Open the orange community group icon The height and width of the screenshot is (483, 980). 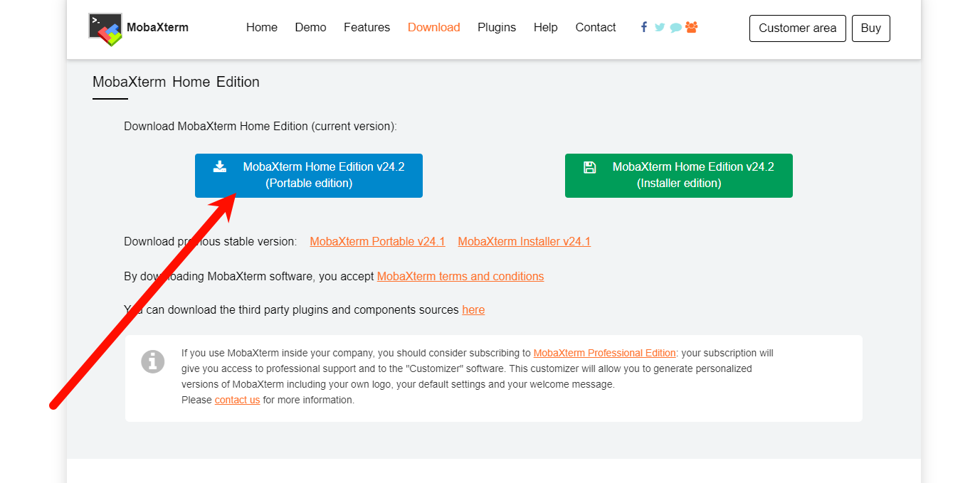(x=691, y=27)
